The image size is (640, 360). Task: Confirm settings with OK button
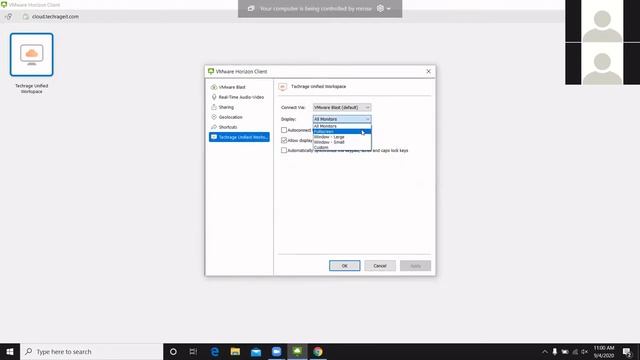(344, 266)
